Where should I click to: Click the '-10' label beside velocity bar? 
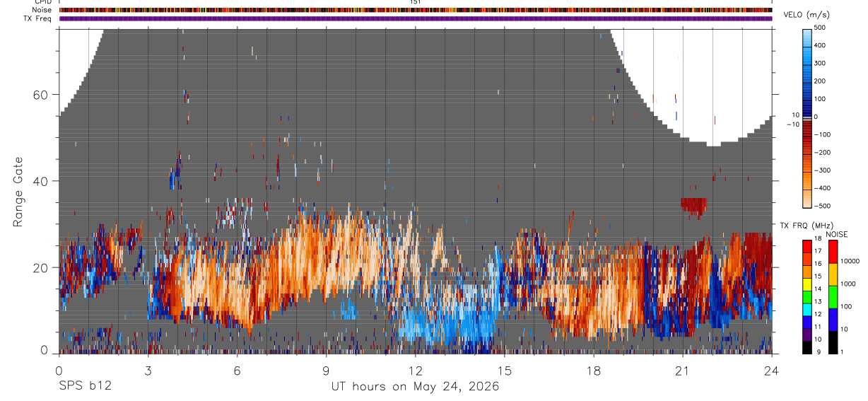click(x=794, y=124)
